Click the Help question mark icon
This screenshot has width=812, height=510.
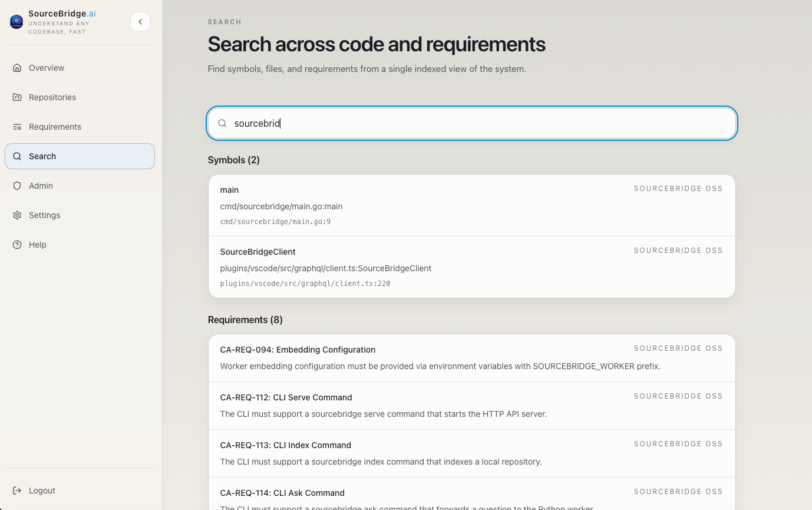click(x=17, y=245)
